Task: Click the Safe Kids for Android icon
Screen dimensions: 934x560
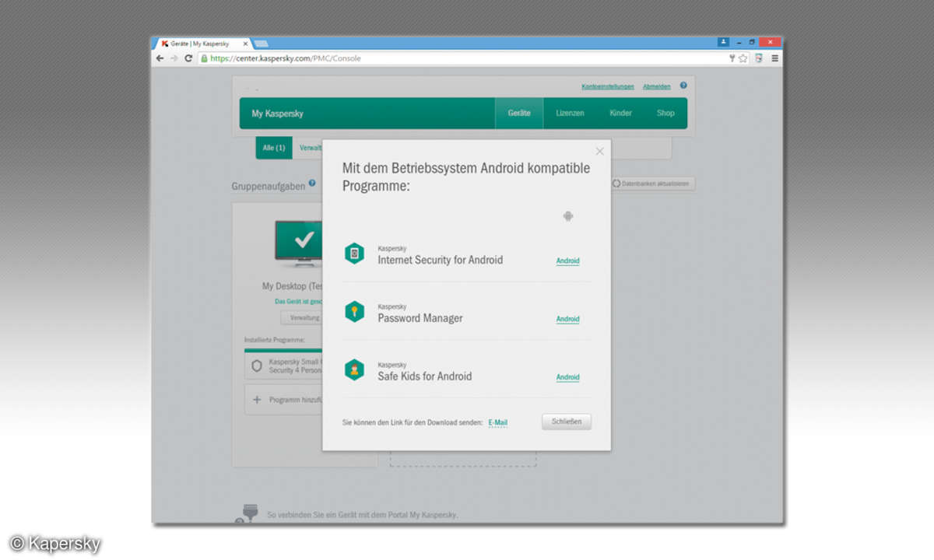Action: [354, 370]
